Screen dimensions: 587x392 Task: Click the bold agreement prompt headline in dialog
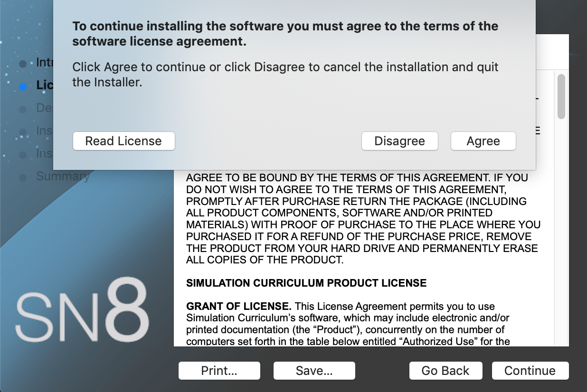tap(285, 34)
